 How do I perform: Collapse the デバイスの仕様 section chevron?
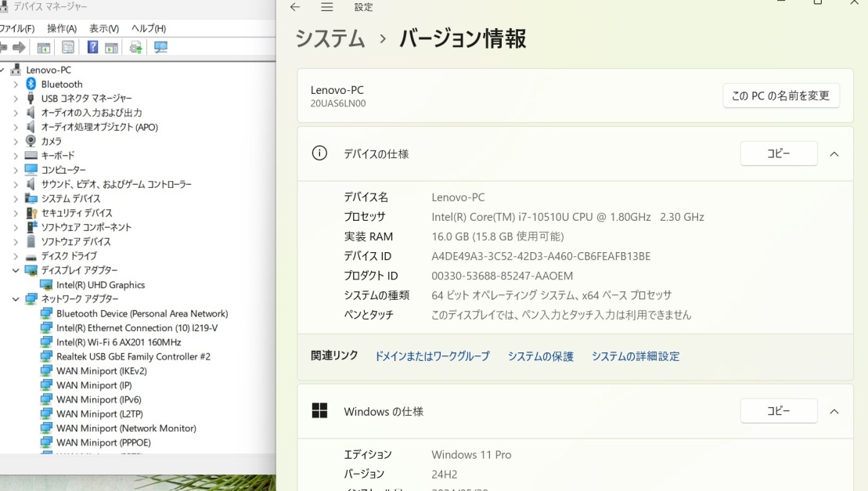pyautogui.click(x=834, y=154)
